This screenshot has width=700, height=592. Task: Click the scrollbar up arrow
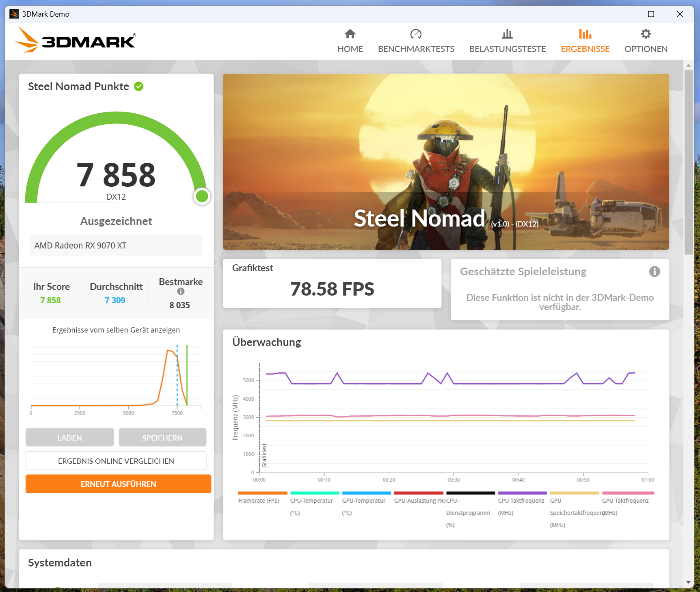point(688,65)
